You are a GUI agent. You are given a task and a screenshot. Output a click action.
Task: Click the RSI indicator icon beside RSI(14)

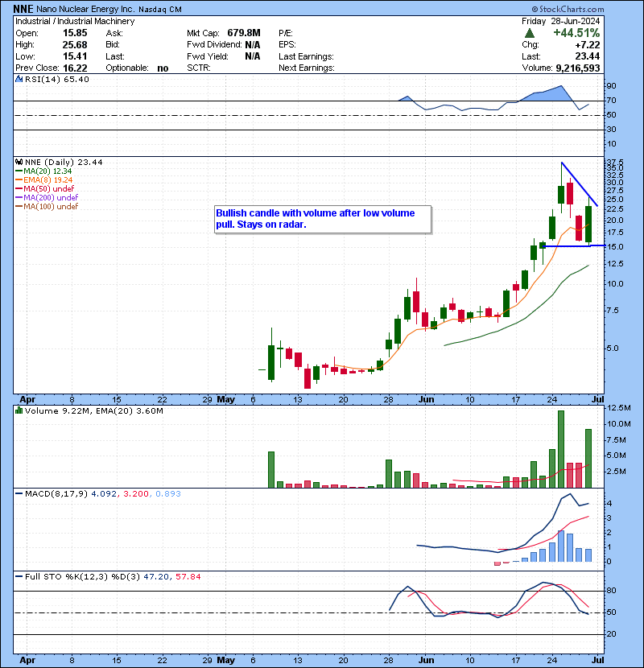[x=19, y=79]
